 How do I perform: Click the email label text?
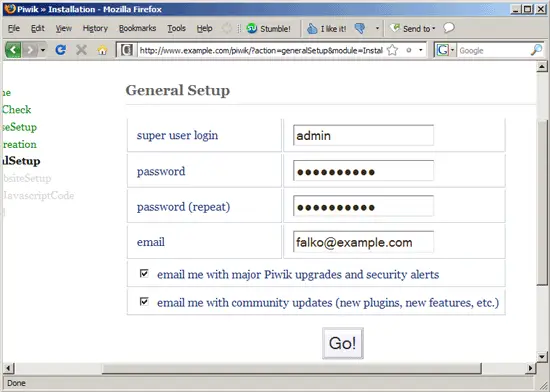150,242
